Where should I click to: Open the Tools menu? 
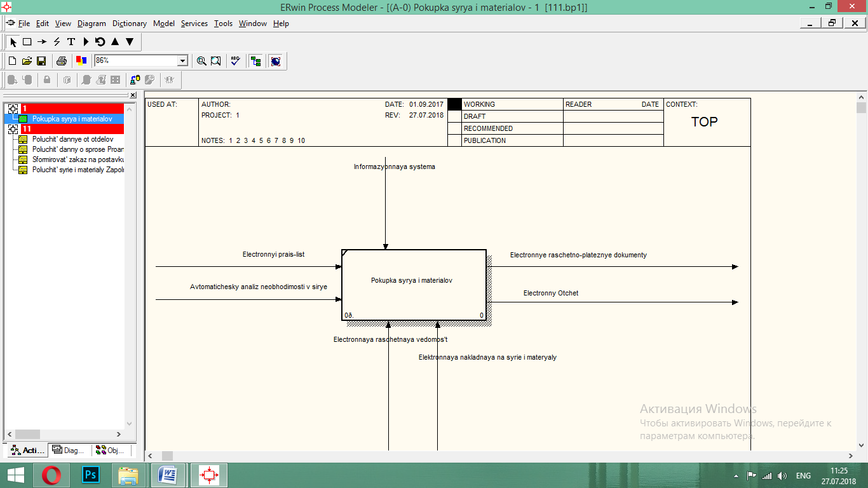[x=224, y=24]
